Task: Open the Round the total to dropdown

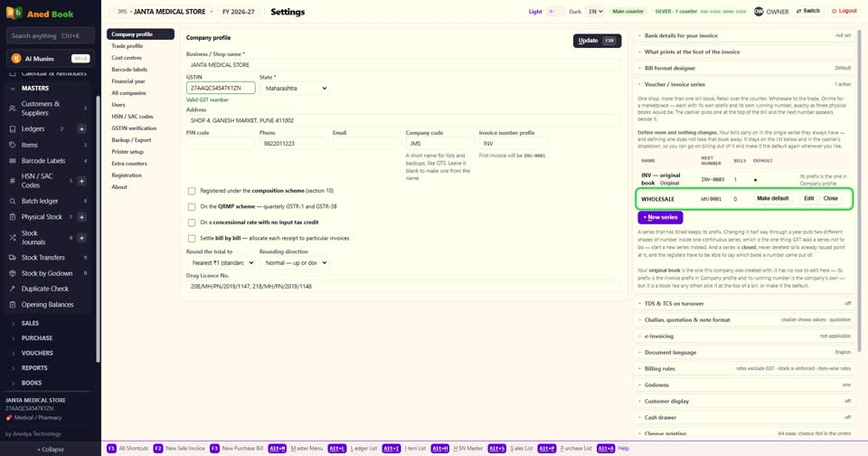Action: (x=221, y=262)
